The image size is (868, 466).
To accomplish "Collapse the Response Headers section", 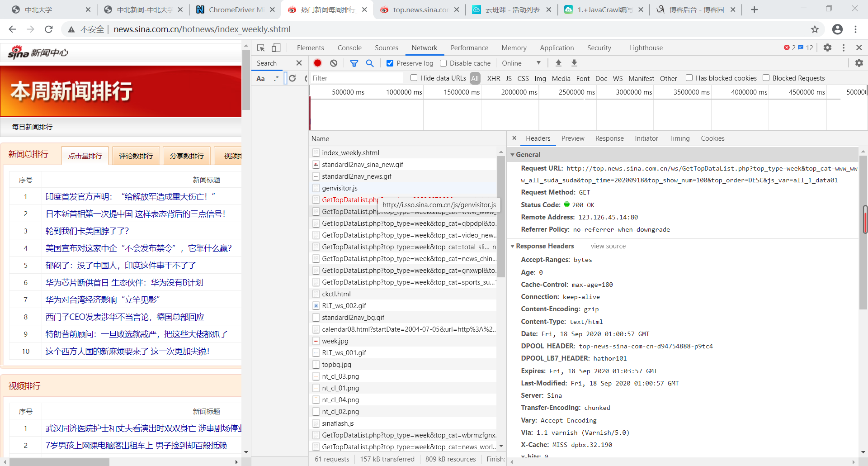I will click(513, 246).
